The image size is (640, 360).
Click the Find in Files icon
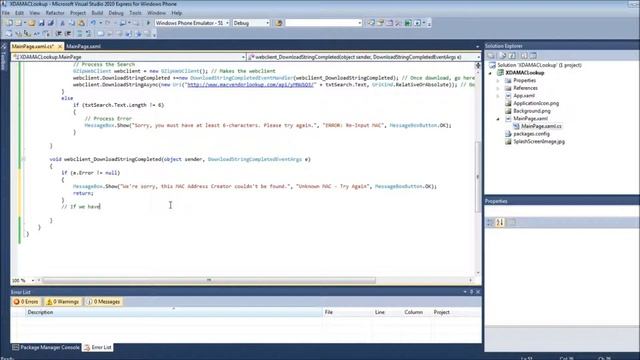tap(279, 23)
